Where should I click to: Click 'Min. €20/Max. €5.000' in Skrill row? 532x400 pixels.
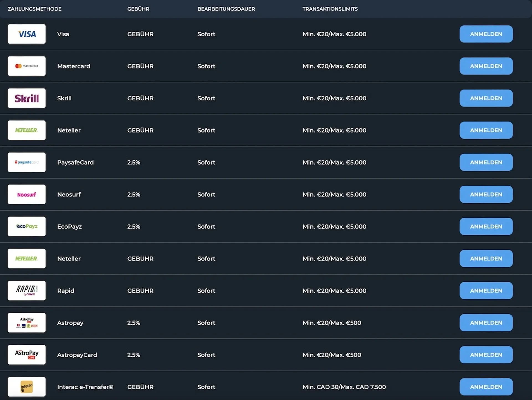334,98
